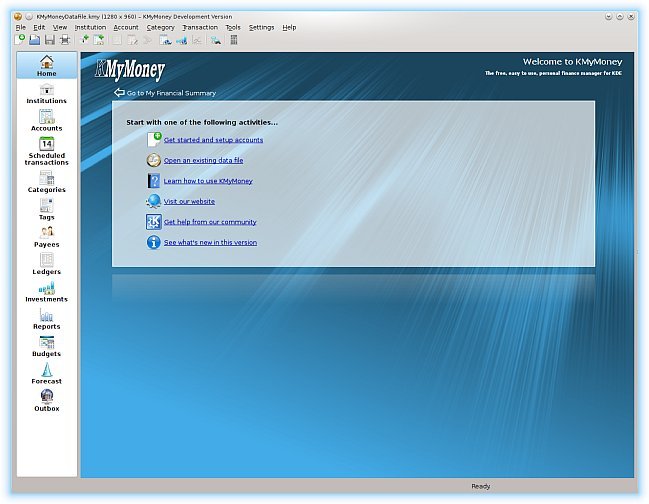Click the Print toolbar icon
The height and width of the screenshot is (504, 649).
(x=65, y=40)
